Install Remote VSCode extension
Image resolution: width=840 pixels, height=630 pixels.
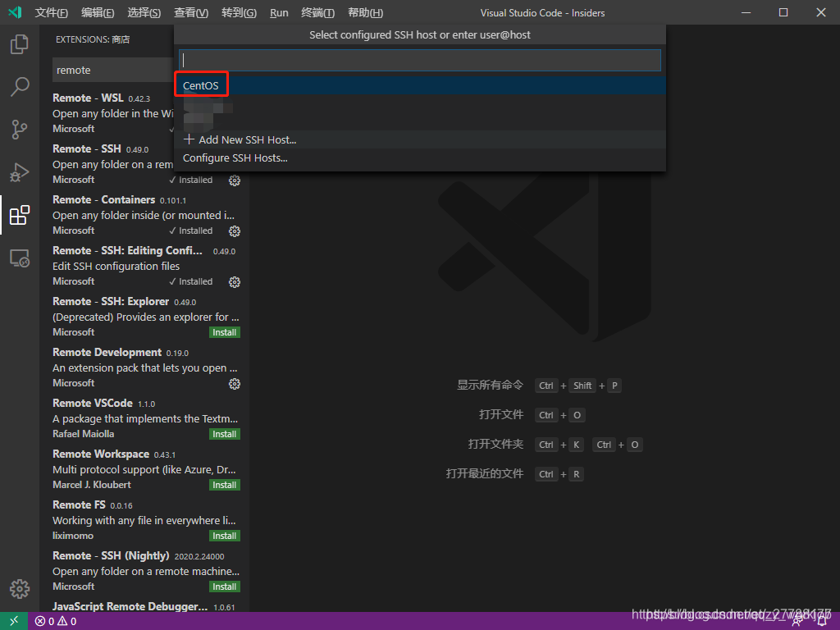click(x=225, y=435)
